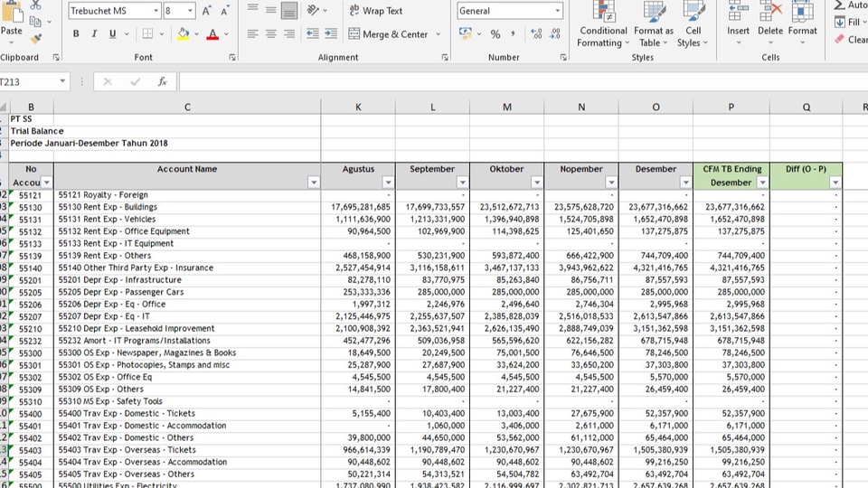This screenshot has height=488, width=868.
Task: Open the Diff (O - P) filter dropdown
Action: point(835,183)
